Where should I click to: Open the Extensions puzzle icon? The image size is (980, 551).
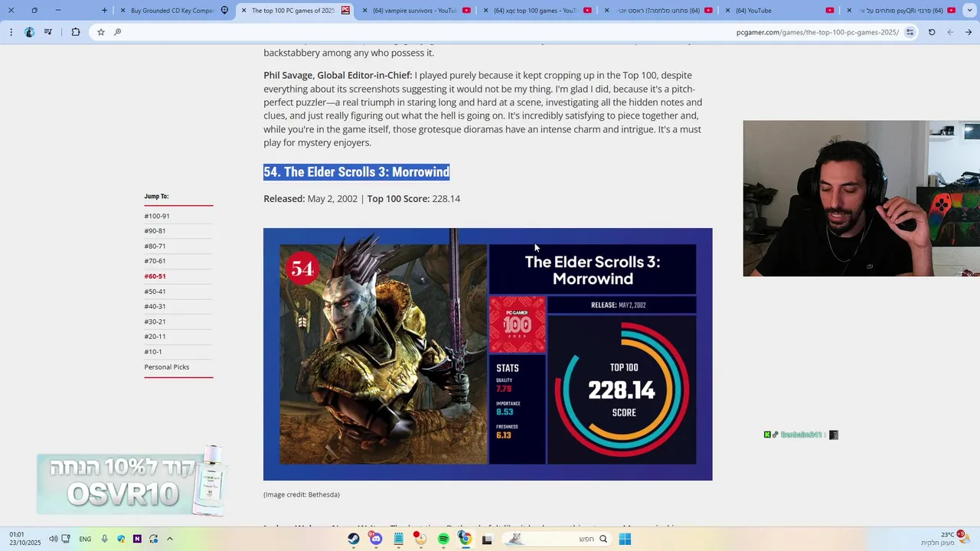point(76,32)
